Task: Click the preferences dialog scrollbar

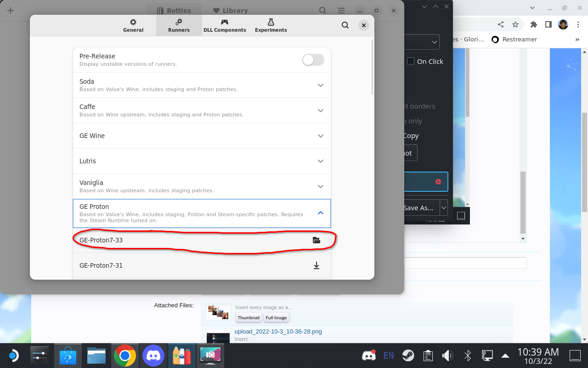Action: (x=372, y=67)
